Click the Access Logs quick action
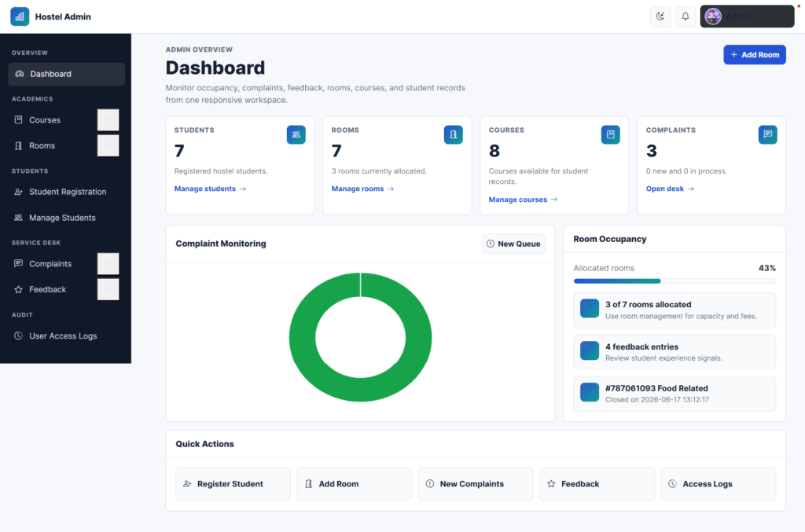The image size is (805, 532). [719, 484]
